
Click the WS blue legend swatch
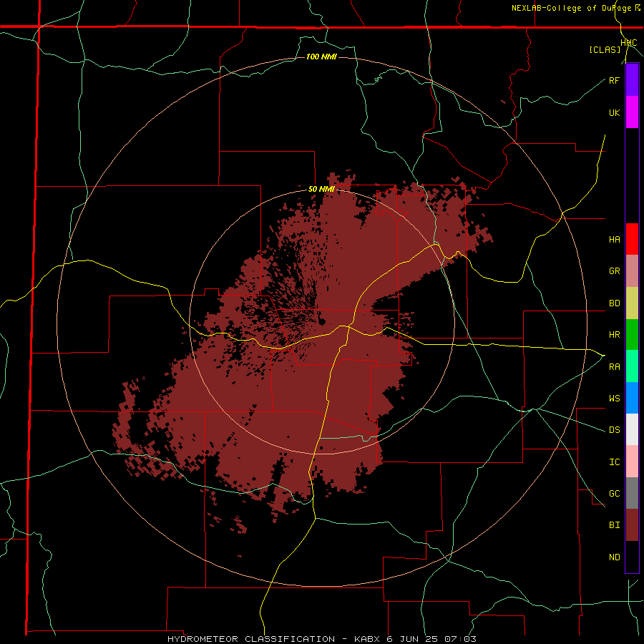pyautogui.click(x=632, y=398)
